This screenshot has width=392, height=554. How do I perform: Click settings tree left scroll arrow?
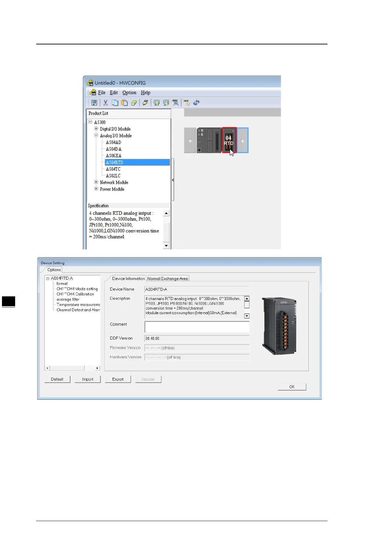(x=47, y=368)
